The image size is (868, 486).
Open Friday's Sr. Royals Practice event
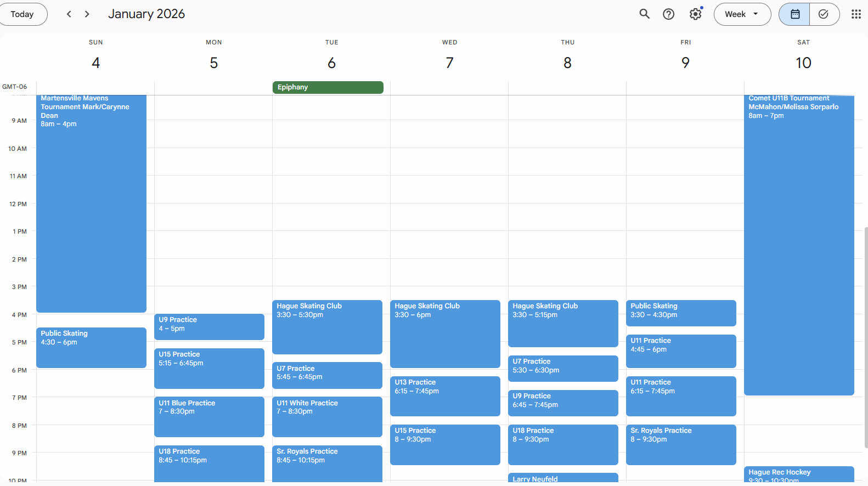[x=680, y=444]
